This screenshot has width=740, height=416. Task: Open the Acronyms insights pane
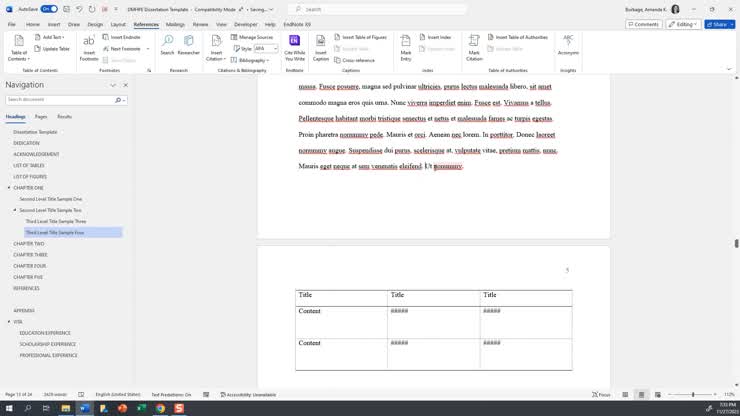568,46
